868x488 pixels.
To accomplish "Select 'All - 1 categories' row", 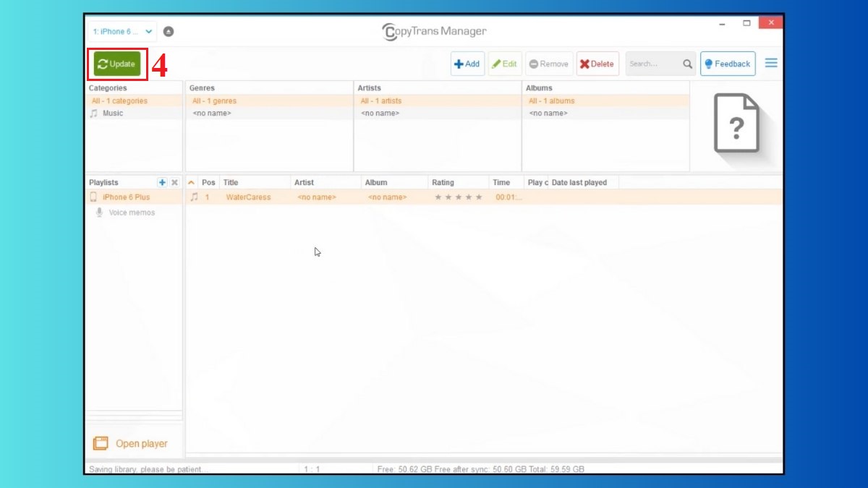I will [x=134, y=101].
